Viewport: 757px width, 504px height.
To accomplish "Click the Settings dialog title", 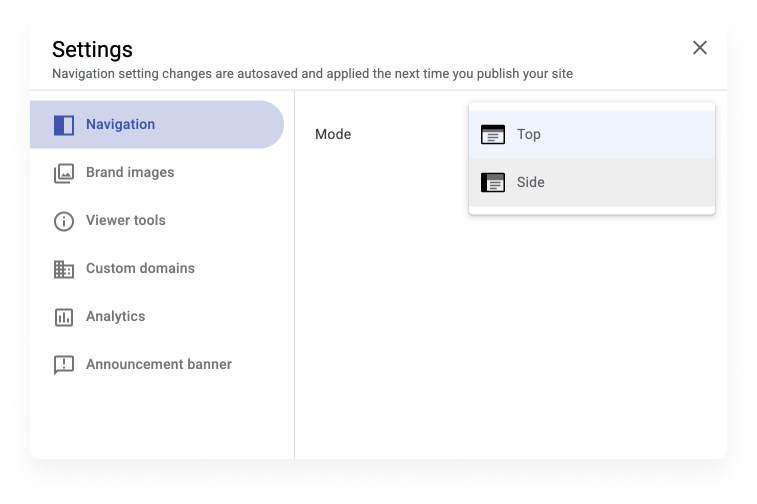I will point(92,49).
